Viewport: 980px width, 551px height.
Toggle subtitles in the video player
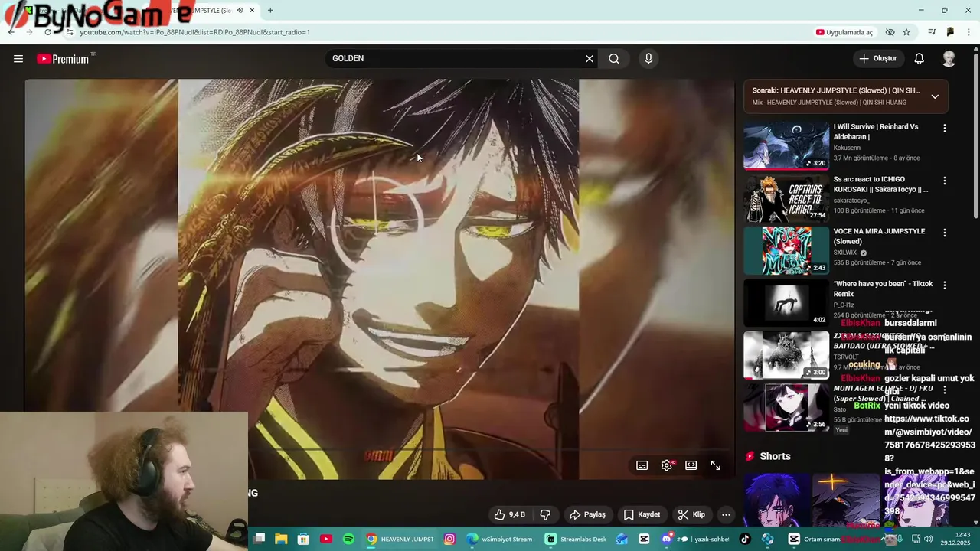[x=642, y=465]
